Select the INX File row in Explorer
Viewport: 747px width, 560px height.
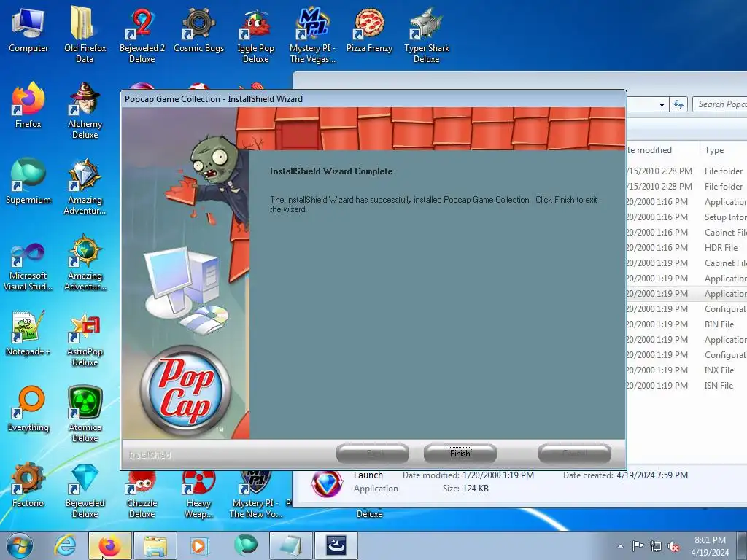pyautogui.click(x=687, y=370)
